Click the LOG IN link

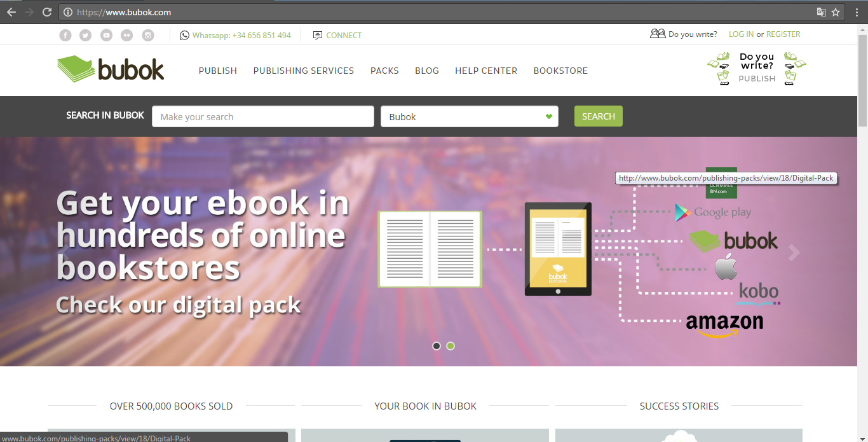[x=741, y=34]
